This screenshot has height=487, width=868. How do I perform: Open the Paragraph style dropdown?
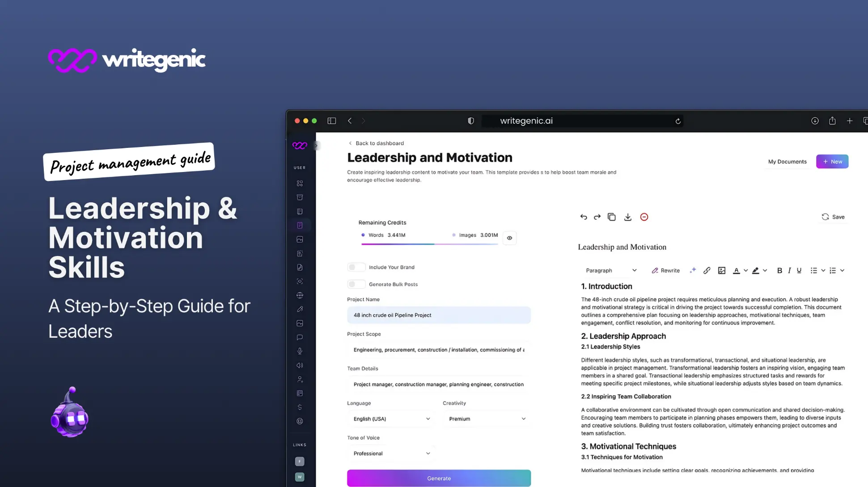coord(610,270)
